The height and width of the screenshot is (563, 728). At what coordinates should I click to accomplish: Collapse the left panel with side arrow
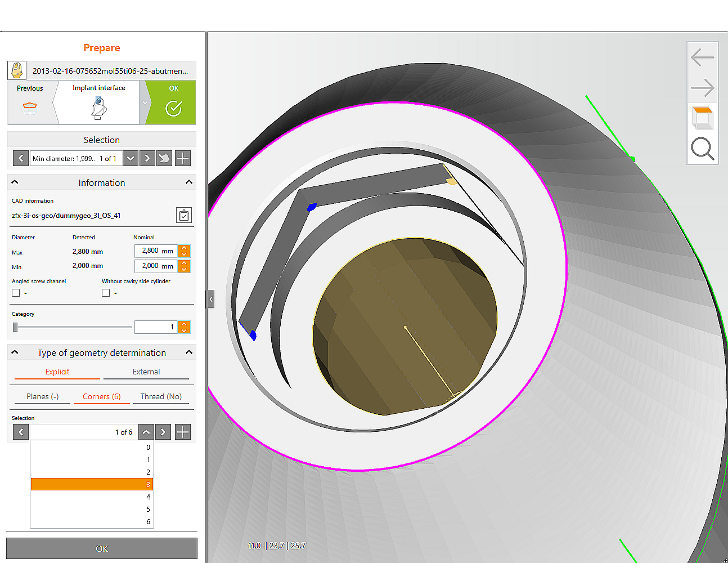211,299
